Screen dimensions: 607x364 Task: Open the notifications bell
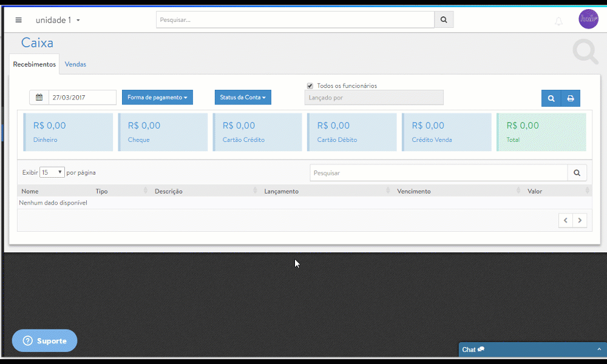[558, 21]
